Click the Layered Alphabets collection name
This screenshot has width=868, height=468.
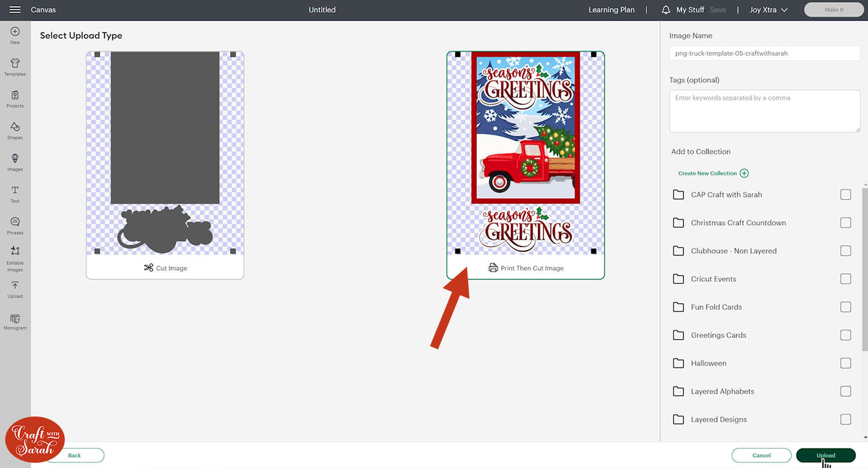click(723, 391)
